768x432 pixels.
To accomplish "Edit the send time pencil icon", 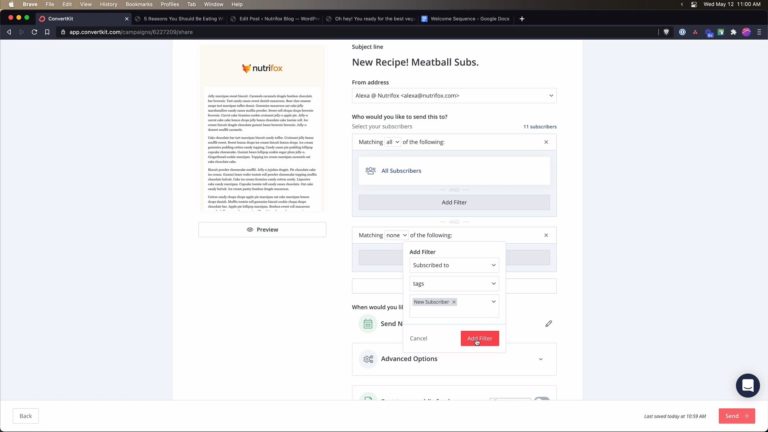I will click(x=548, y=324).
